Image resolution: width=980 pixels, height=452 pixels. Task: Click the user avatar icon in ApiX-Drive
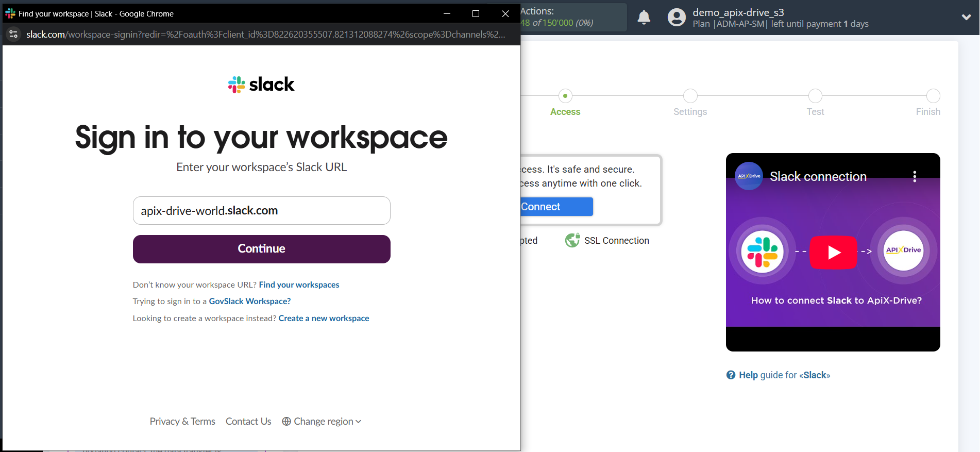677,18
